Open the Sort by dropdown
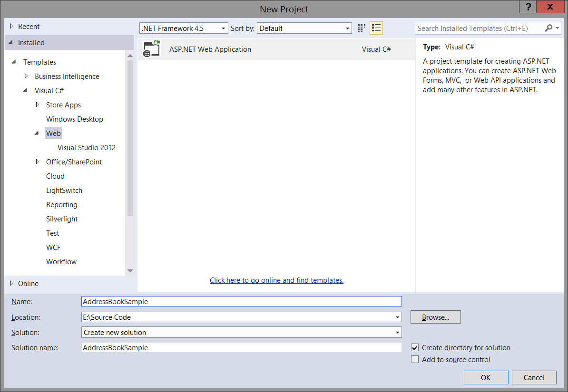Viewport: 568px width, 392px height. pyautogui.click(x=348, y=28)
